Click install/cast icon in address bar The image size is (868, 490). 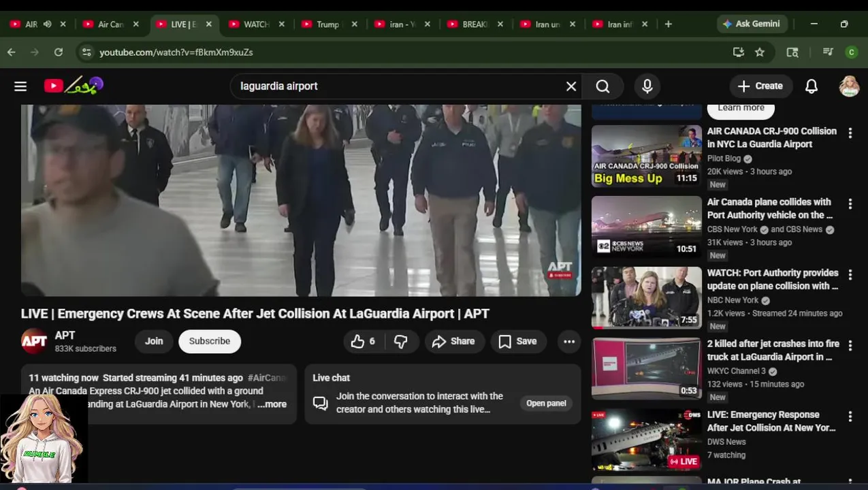tap(738, 52)
